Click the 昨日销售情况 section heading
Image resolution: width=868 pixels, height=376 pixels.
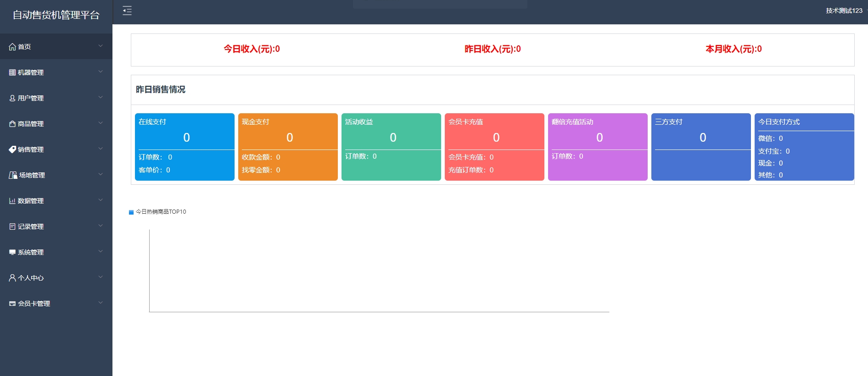tap(161, 89)
